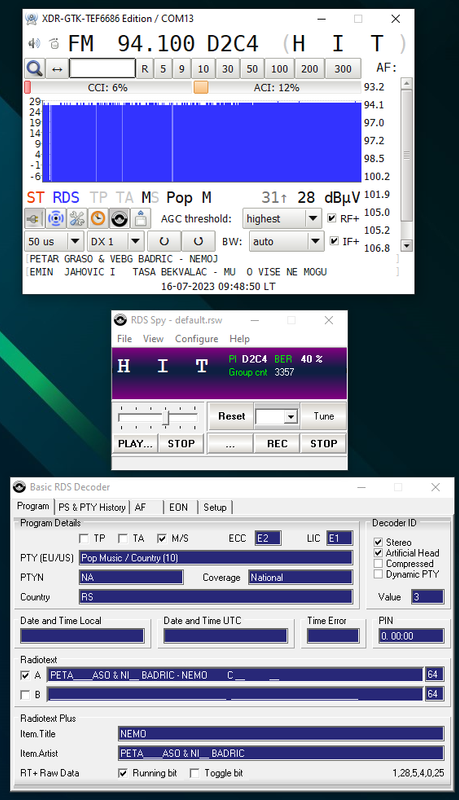Click the 50 step tuning button
Image resolution: width=459 pixels, height=800 pixels.
[252, 68]
